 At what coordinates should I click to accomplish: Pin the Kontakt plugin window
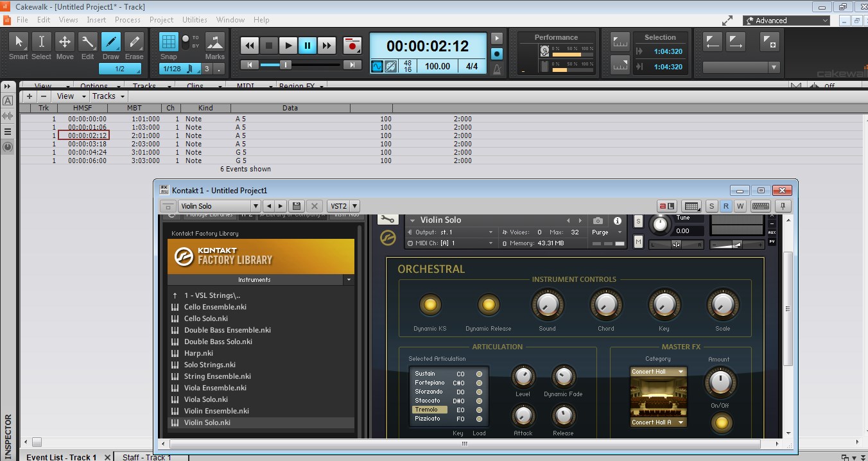point(783,206)
